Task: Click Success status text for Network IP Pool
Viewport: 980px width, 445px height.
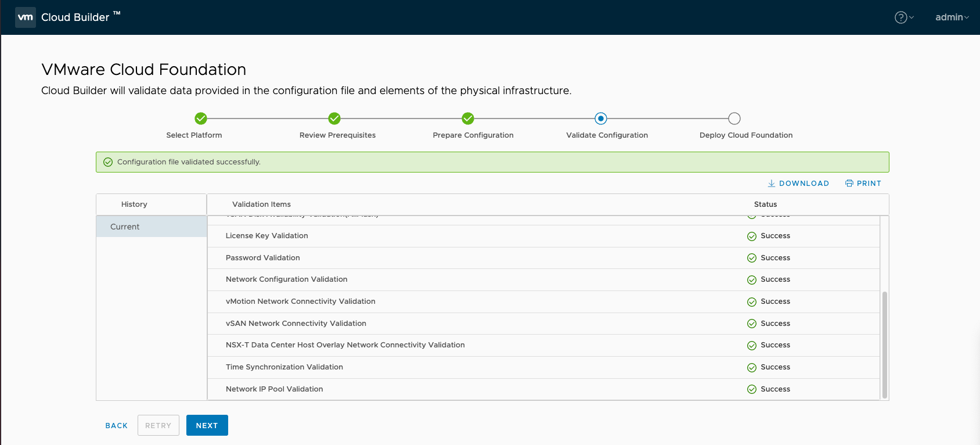Action: coord(775,389)
